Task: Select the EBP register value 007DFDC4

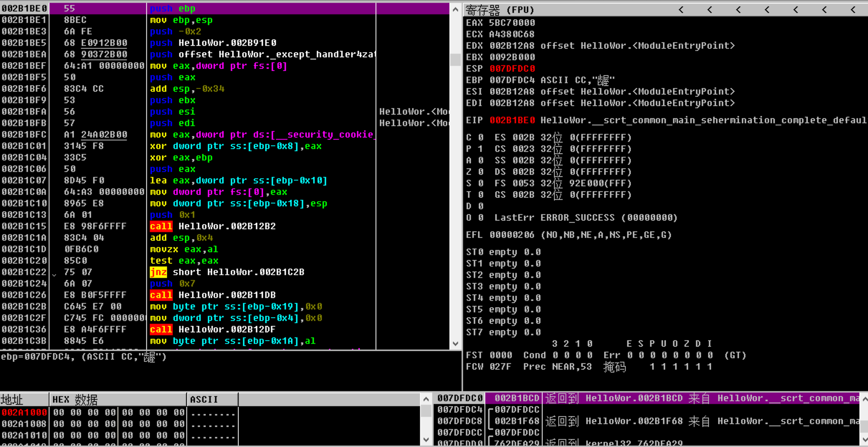Action: click(x=512, y=80)
